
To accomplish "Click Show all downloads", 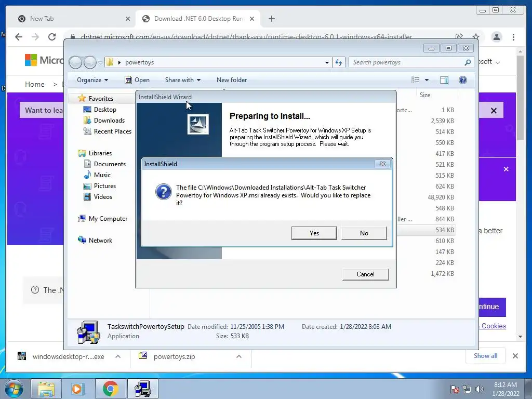I will (x=486, y=355).
